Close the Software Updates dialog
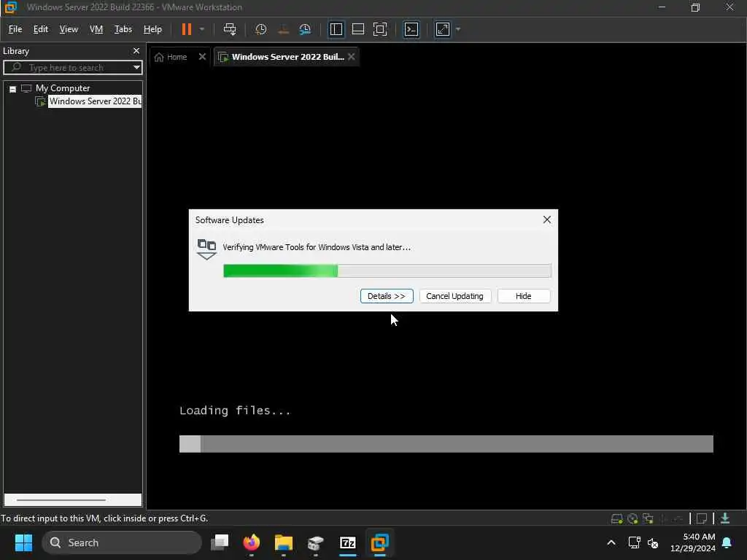Viewport: 747px width, 560px height. click(547, 219)
